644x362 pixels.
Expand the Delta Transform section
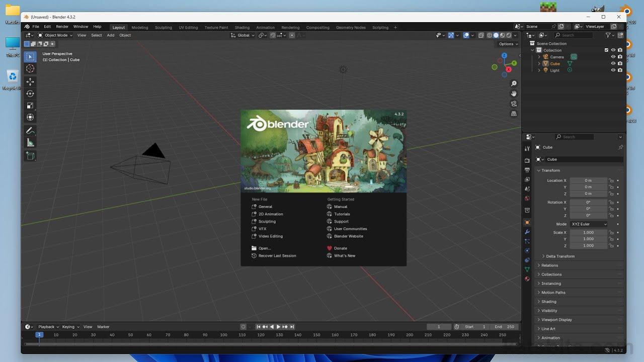[x=559, y=256]
